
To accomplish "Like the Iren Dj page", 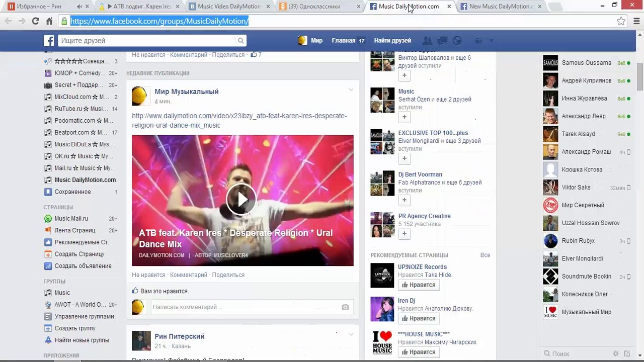I will [x=418, y=318].
